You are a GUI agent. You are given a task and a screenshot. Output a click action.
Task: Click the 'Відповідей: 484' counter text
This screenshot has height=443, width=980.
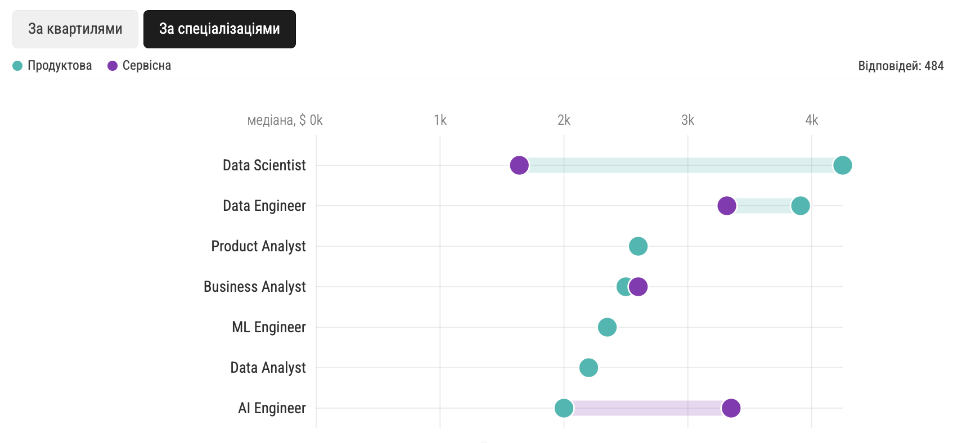coord(900,66)
